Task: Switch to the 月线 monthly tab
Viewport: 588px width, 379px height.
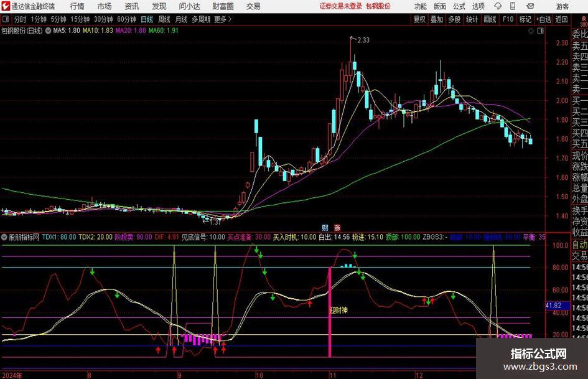Action: (182, 19)
